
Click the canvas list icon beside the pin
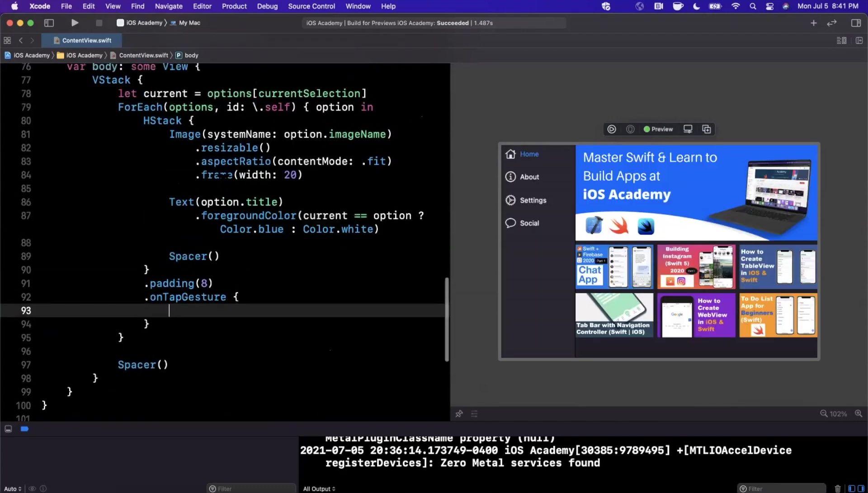pyautogui.click(x=474, y=414)
